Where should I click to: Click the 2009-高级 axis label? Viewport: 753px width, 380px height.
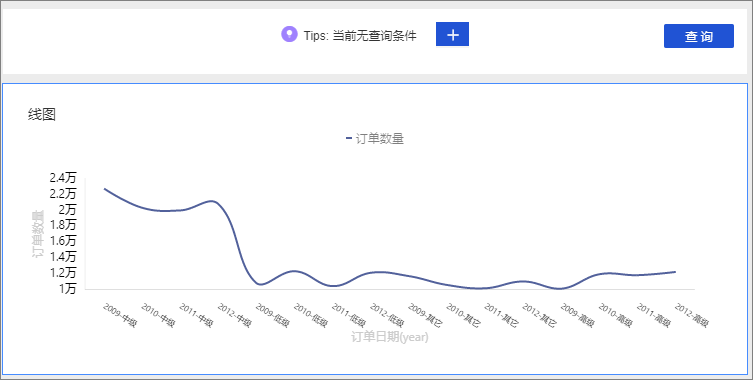(x=577, y=315)
